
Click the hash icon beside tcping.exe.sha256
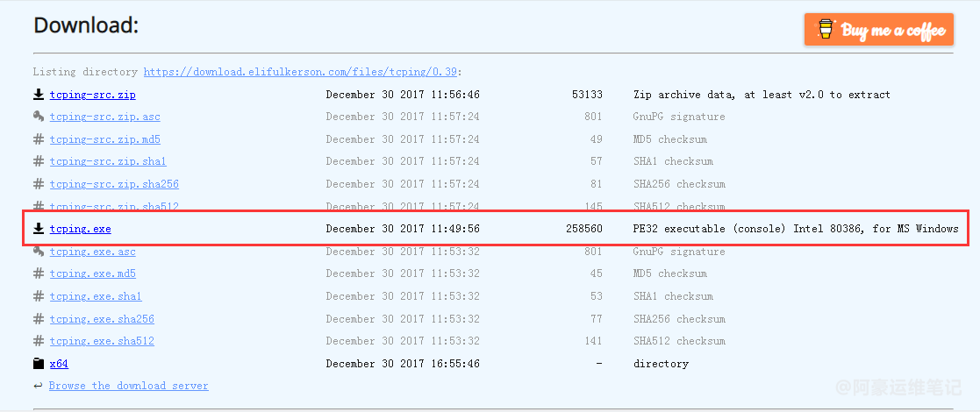[38, 319]
